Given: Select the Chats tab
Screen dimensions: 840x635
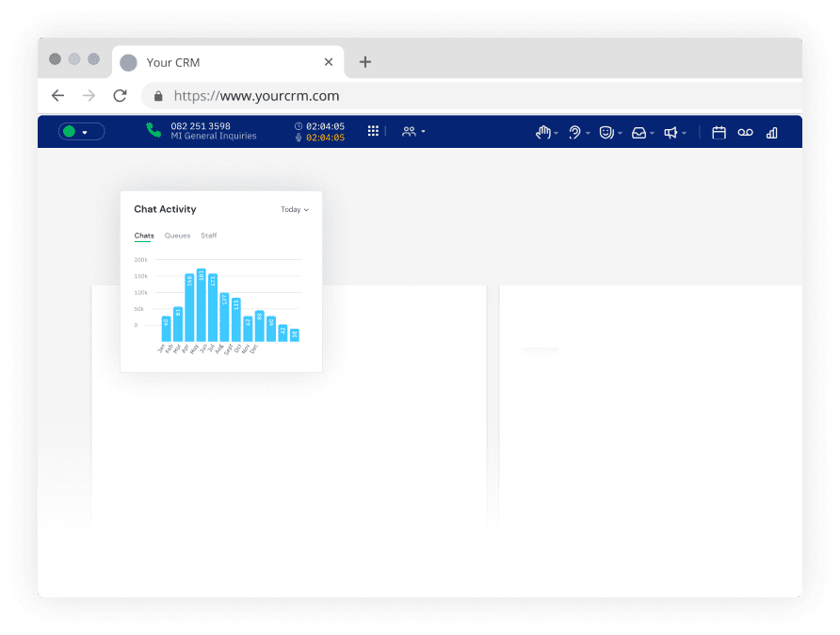Looking at the screenshot, I should 144,236.
